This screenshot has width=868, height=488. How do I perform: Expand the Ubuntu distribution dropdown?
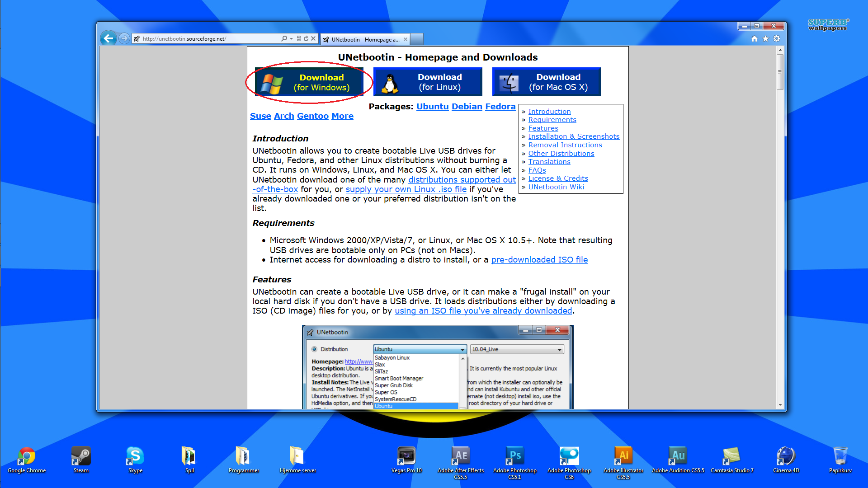pos(462,350)
